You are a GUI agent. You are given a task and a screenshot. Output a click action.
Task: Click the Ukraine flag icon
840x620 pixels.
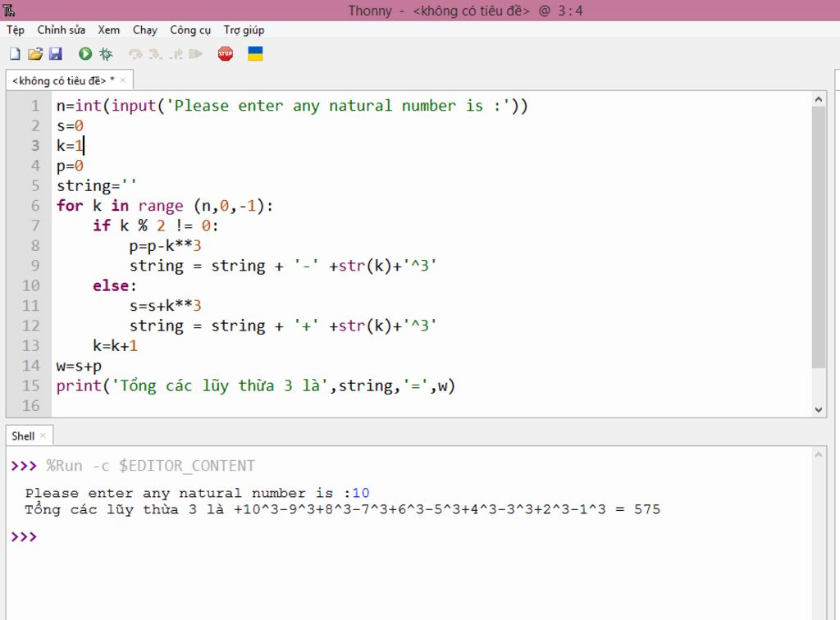click(x=255, y=54)
